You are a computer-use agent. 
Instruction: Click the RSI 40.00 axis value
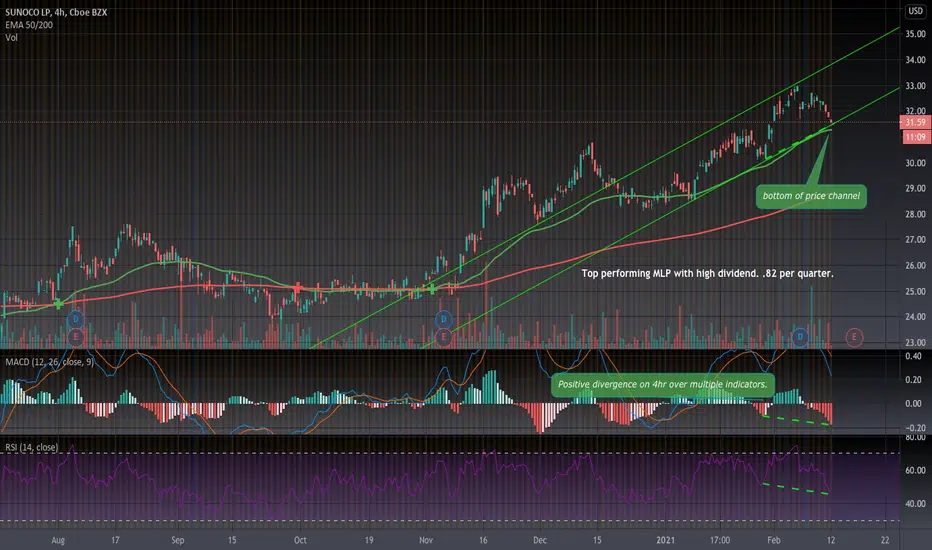pos(915,504)
